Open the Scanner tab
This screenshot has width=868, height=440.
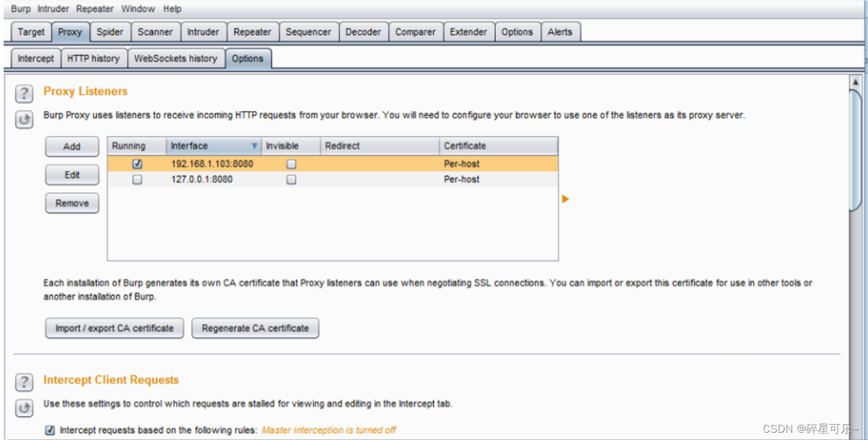click(155, 32)
